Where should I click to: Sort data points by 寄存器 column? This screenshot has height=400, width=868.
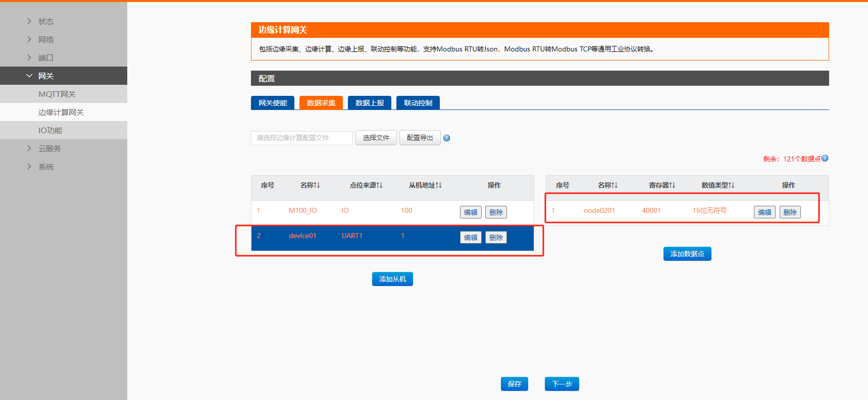662,186
